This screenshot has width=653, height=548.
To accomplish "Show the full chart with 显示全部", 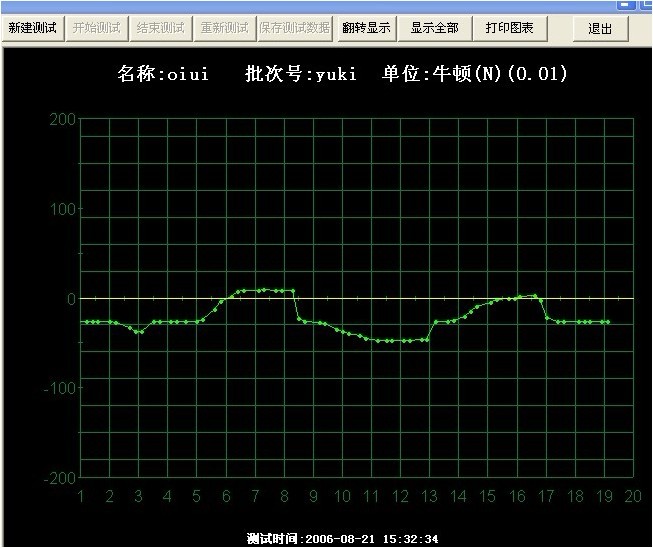I will 435,28.
